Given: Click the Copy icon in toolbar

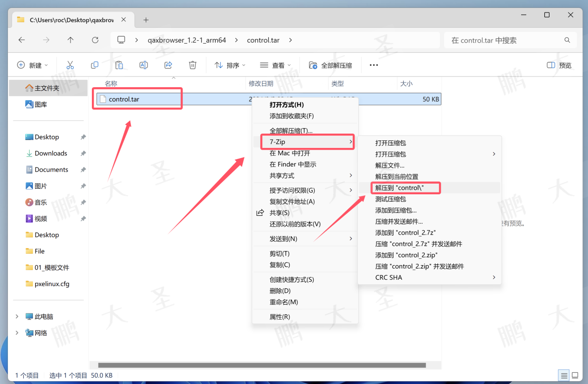Looking at the screenshot, I should coord(95,65).
